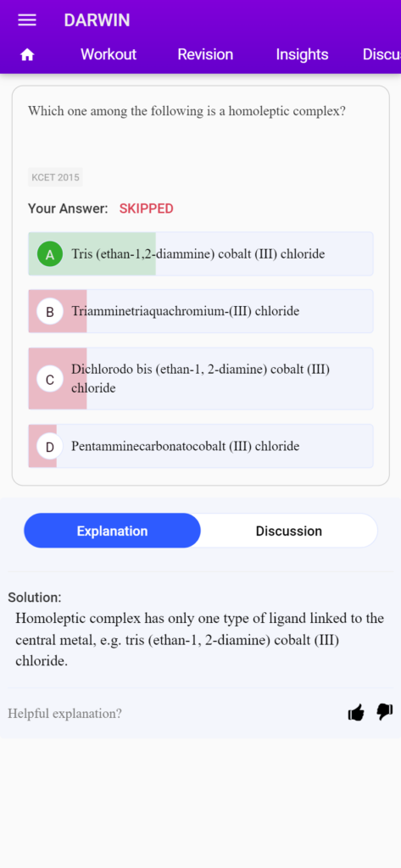Choose Pentamminecarbonatocobalt (III) chloride answer
This screenshot has width=401, height=868.
coord(201,446)
